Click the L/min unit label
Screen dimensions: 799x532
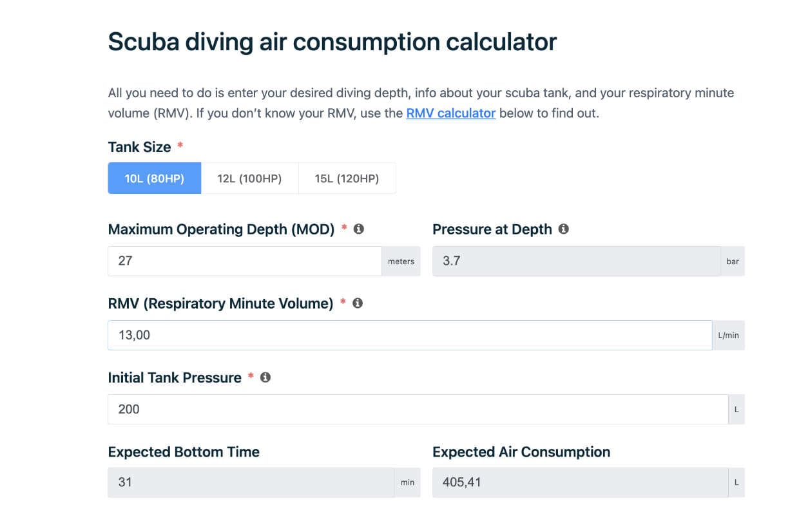click(x=727, y=335)
